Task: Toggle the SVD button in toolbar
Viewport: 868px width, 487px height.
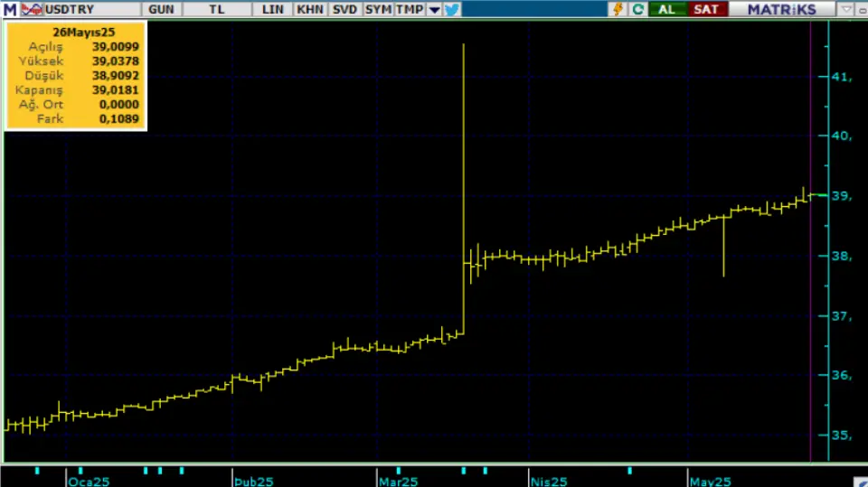Action: coord(344,9)
